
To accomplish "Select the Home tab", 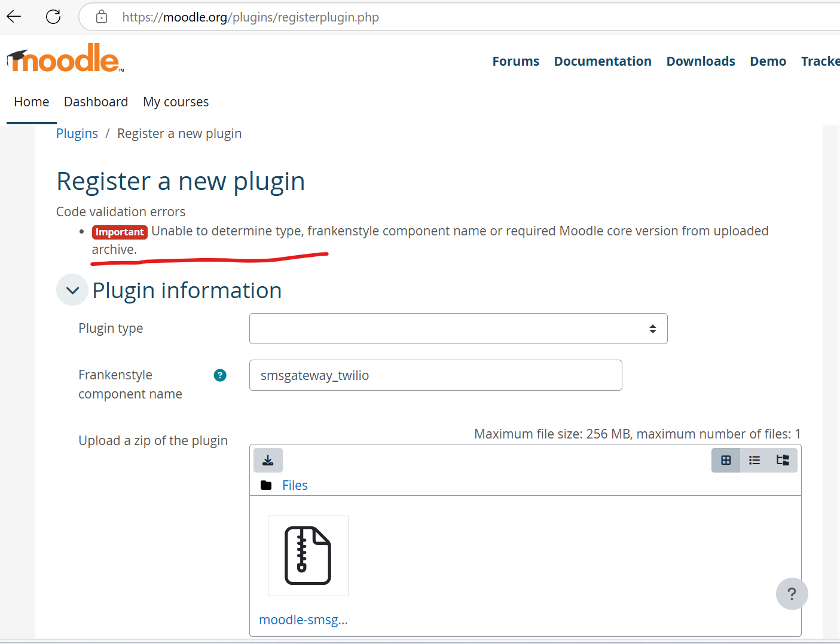I will pyautogui.click(x=32, y=102).
